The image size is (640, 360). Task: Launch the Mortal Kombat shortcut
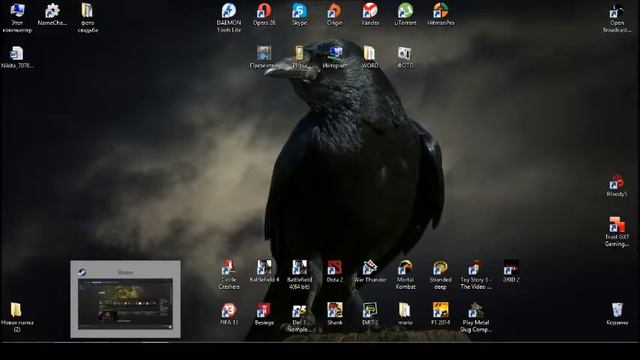[405, 274]
